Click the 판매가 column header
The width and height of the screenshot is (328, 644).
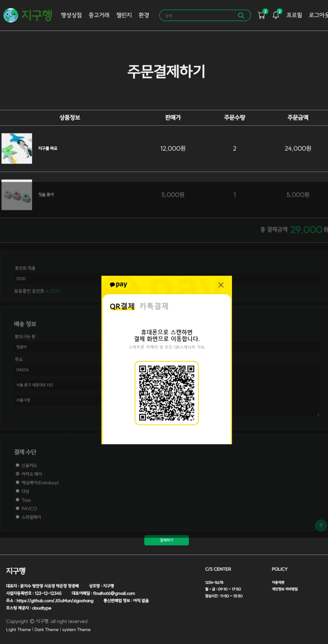point(173,118)
